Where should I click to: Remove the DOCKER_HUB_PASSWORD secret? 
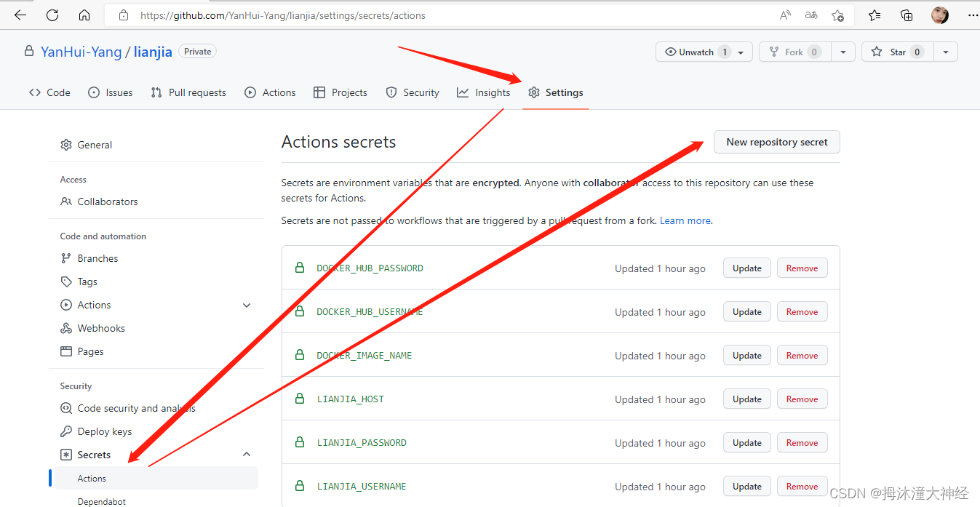(x=802, y=268)
